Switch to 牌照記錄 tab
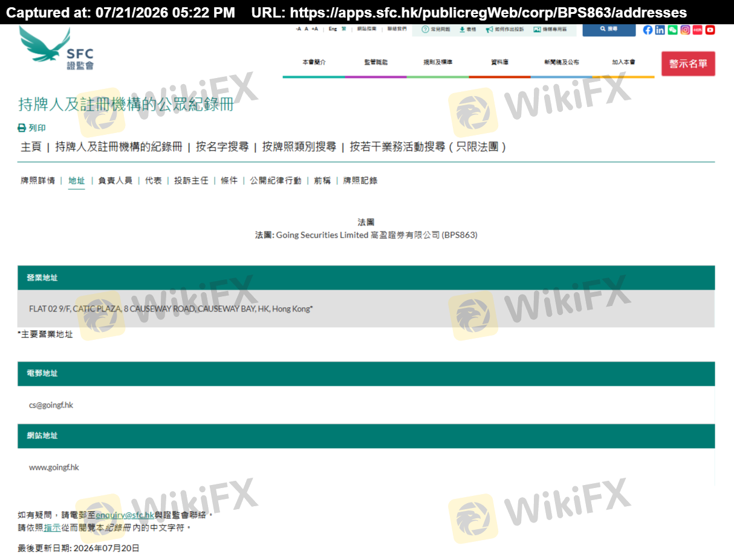Screen dimensions: 734x560 coord(360,180)
